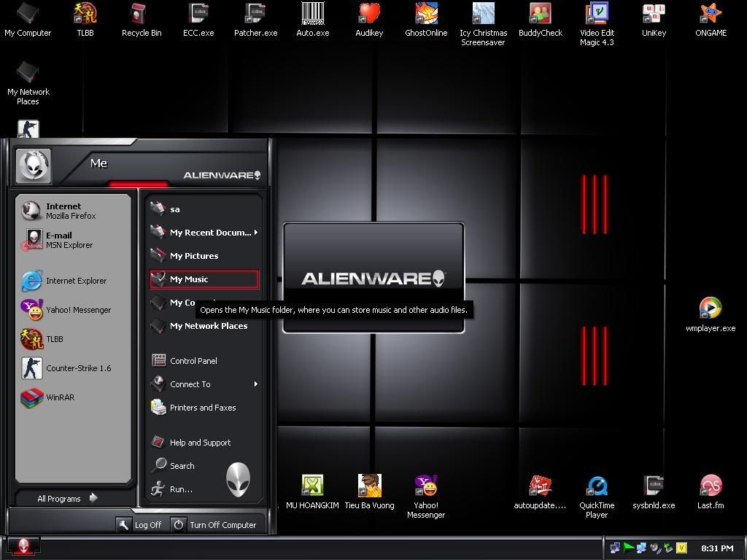Image resolution: width=747 pixels, height=560 pixels.
Task: Open the My Computer desktop icon
Action: tap(28, 19)
